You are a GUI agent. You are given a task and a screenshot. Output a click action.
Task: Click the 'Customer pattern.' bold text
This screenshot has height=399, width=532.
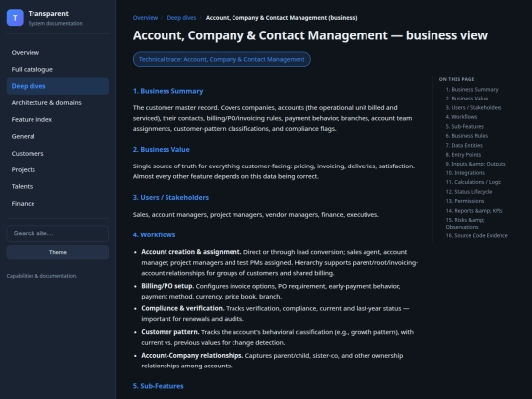click(170, 332)
